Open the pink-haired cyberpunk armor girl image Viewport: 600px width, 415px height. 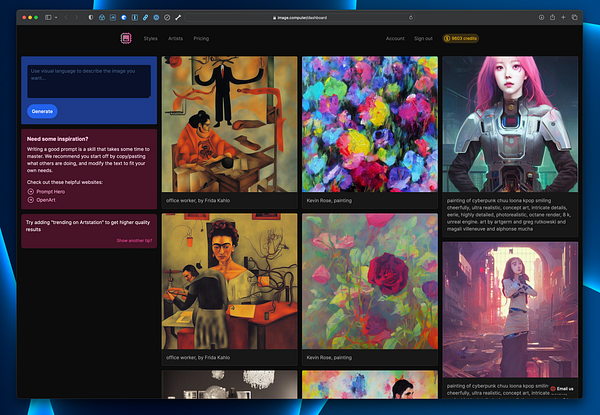tap(510, 124)
